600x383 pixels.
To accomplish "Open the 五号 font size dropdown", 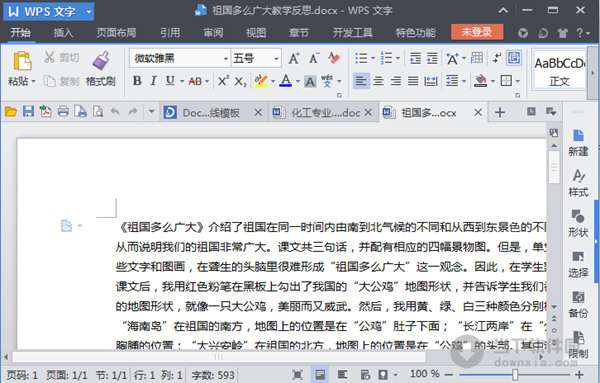I will click(x=256, y=59).
